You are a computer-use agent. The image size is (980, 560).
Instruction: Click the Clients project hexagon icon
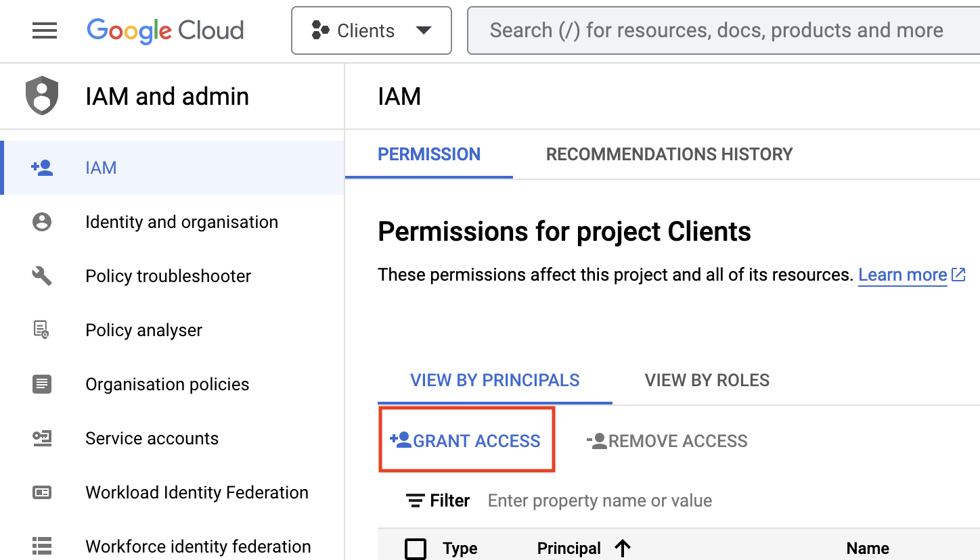click(319, 30)
